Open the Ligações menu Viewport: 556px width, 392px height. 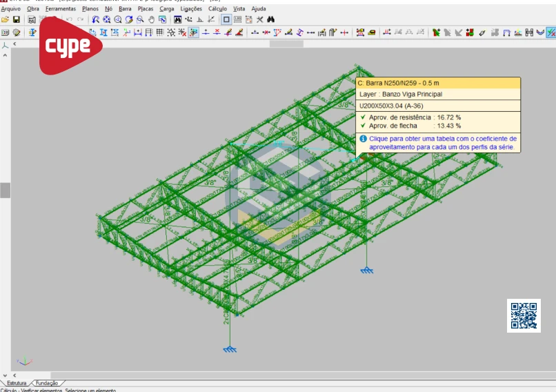[191, 9]
